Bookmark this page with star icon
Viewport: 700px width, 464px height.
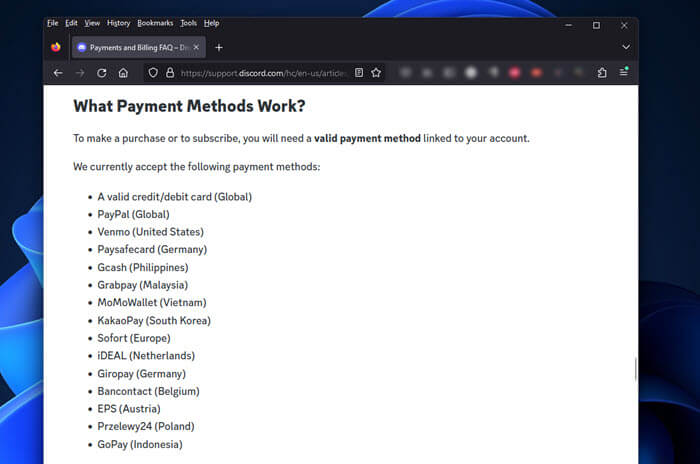tap(376, 72)
